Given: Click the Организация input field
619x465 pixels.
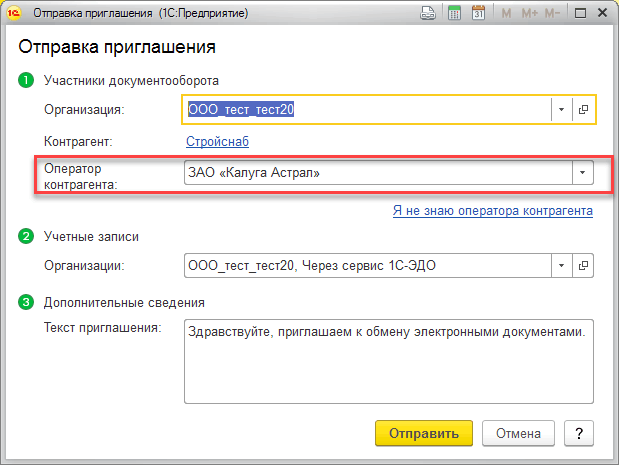Looking at the screenshot, I should 367,109.
